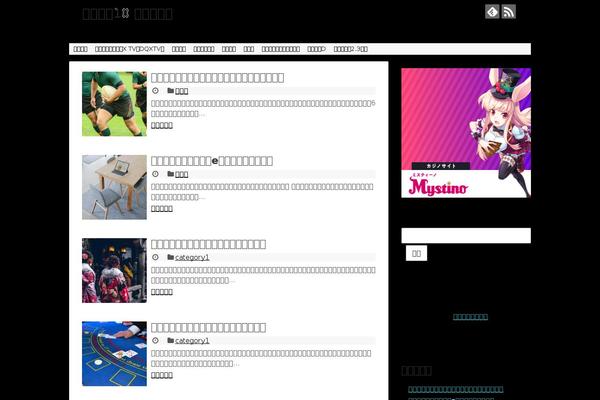Click the folder icon on blackjack post
The image size is (600, 400).
[x=171, y=340]
